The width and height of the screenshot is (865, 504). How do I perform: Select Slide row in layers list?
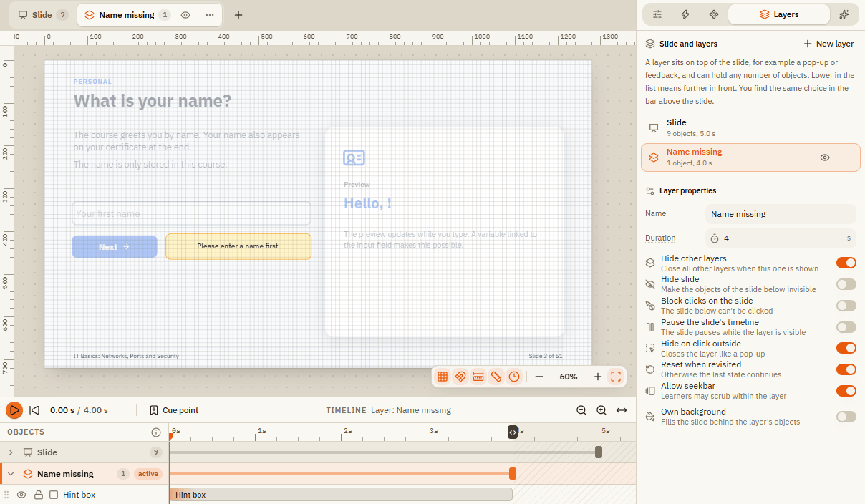(750, 127)
